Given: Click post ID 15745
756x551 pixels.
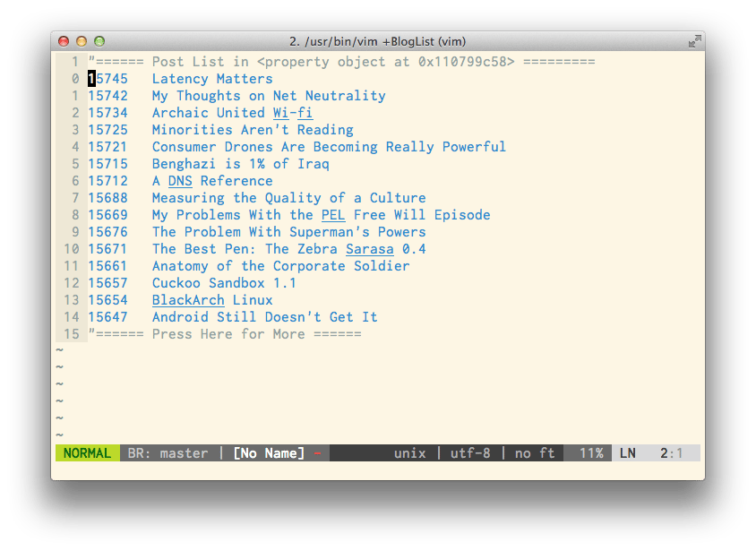Looking at the screenshot, I should [x=108, y=79].
